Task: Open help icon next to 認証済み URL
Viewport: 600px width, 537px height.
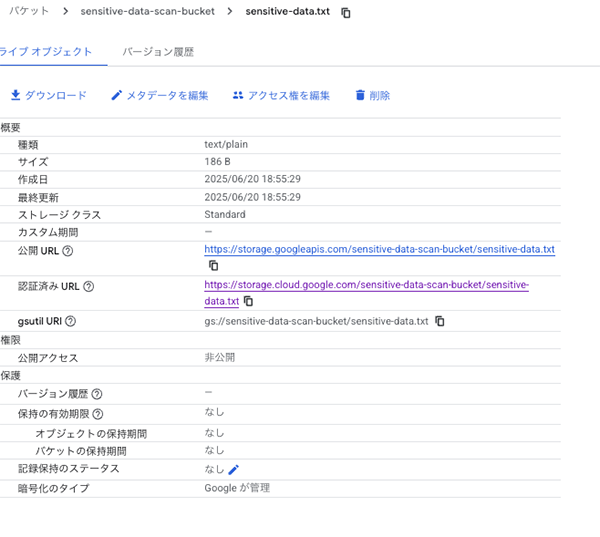Action: (88, 286)
